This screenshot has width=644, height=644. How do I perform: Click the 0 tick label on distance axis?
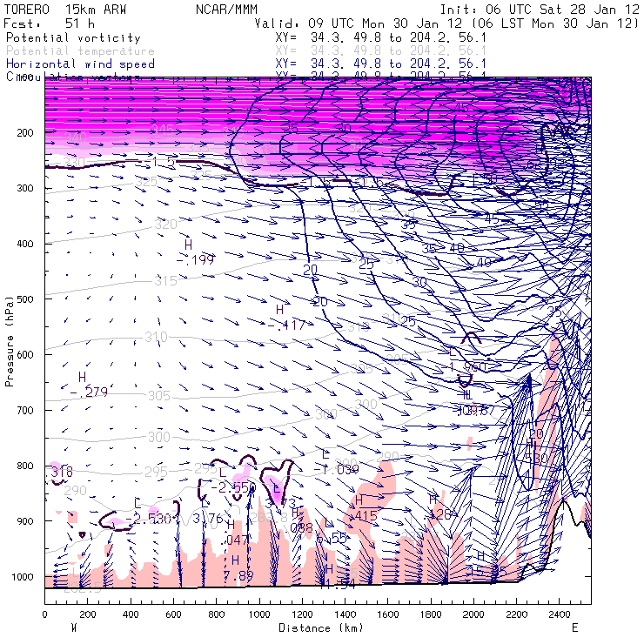(44, 614)
